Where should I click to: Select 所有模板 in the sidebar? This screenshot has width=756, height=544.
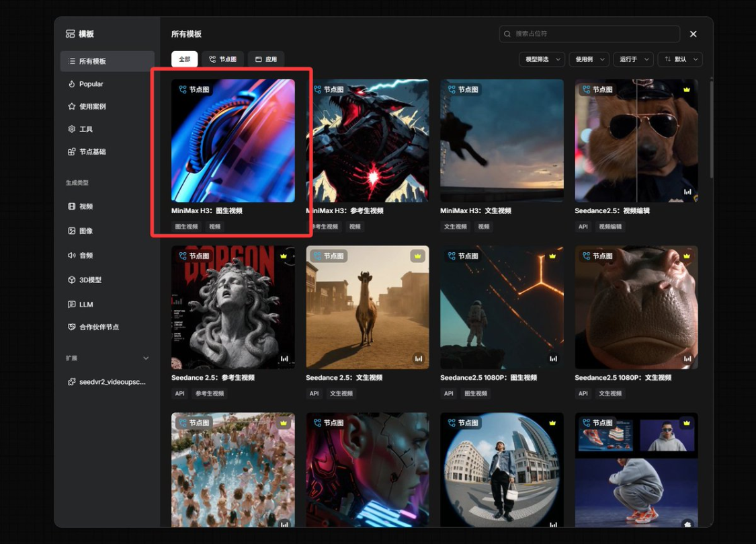107,61
